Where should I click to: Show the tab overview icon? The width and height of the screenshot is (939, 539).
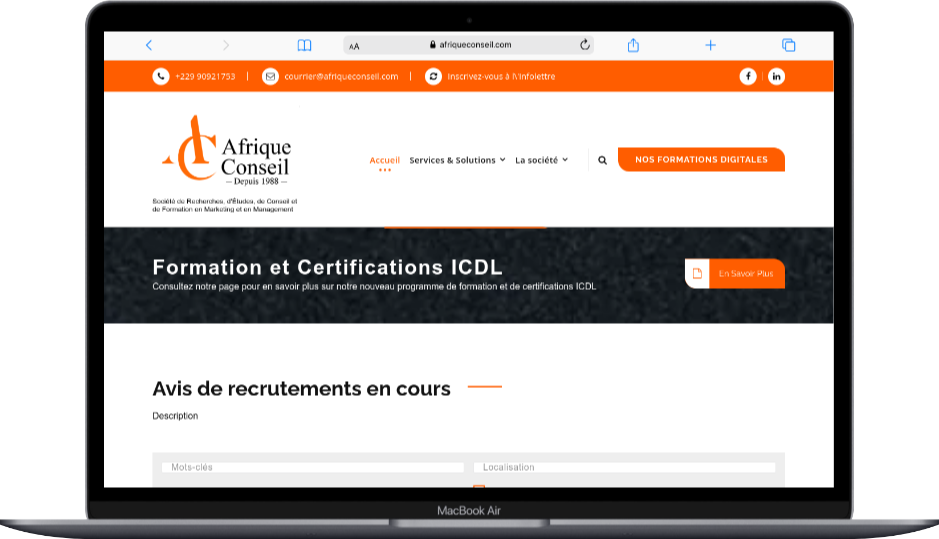click(788, 45)
